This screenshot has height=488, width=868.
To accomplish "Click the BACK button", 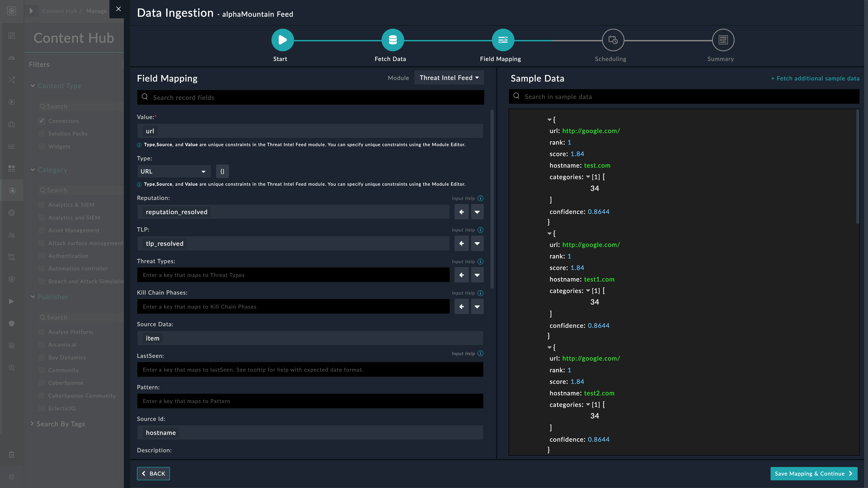I will tap(153, 474).
